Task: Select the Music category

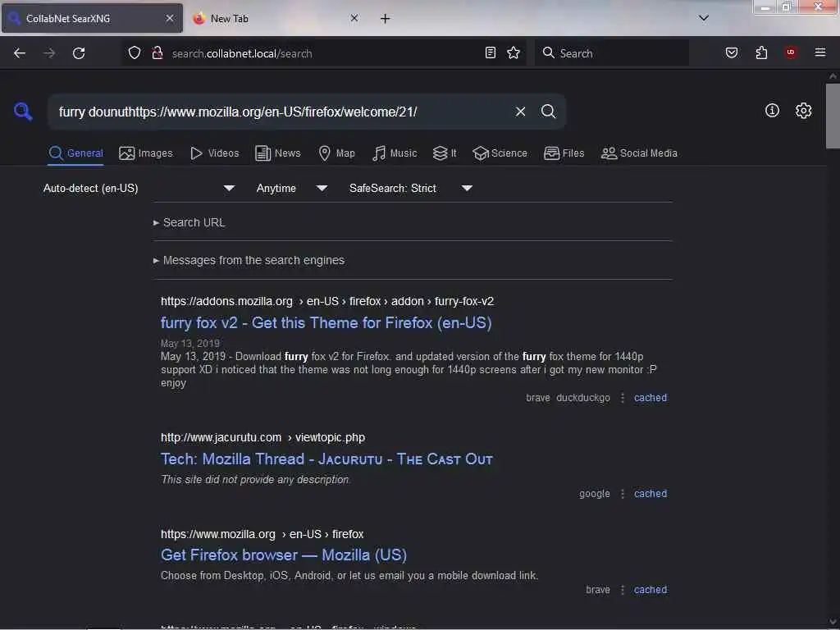Action: (395, 153)
